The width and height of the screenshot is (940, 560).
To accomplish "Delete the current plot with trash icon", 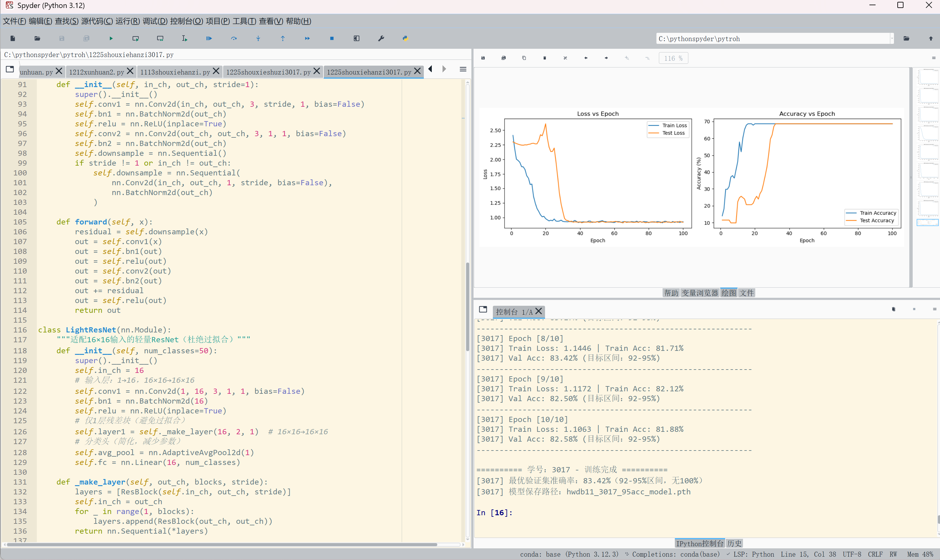I will [x=544, y=58].
